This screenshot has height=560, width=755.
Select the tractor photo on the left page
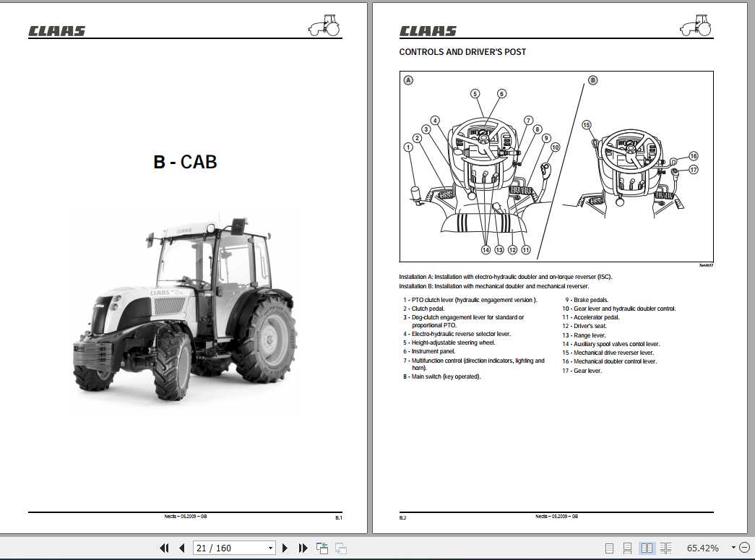[183, 311]
